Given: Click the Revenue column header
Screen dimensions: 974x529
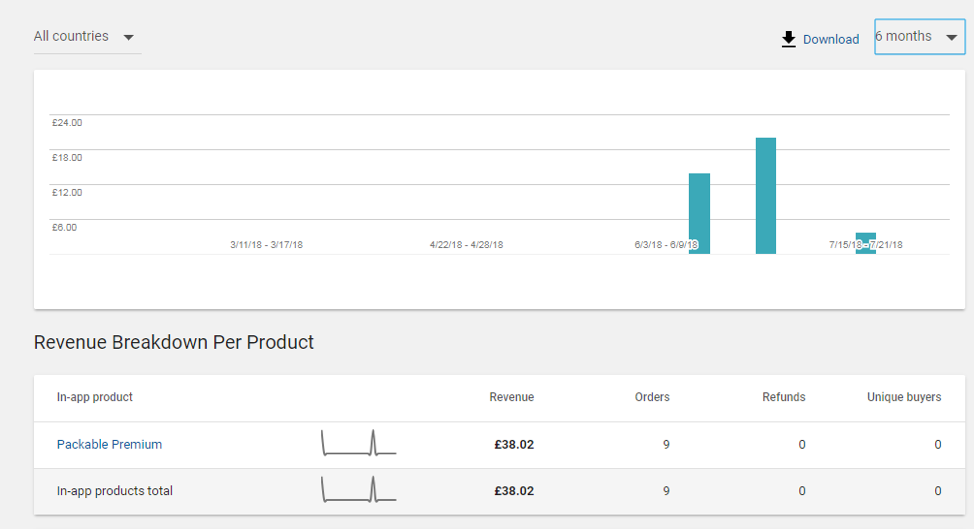Looking at the screenshot, I should (x=511, y=397).
